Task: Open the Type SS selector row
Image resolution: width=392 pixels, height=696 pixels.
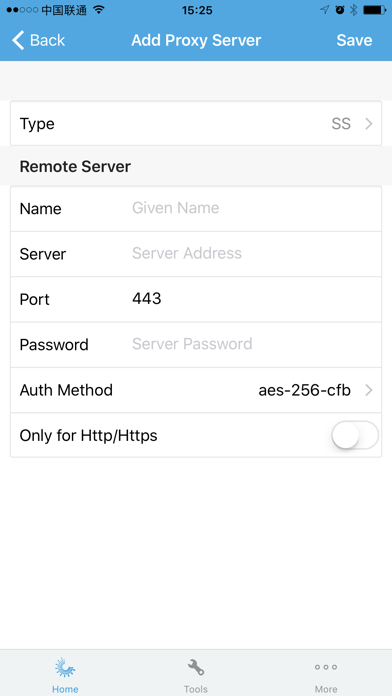Action: coord(196,123)
